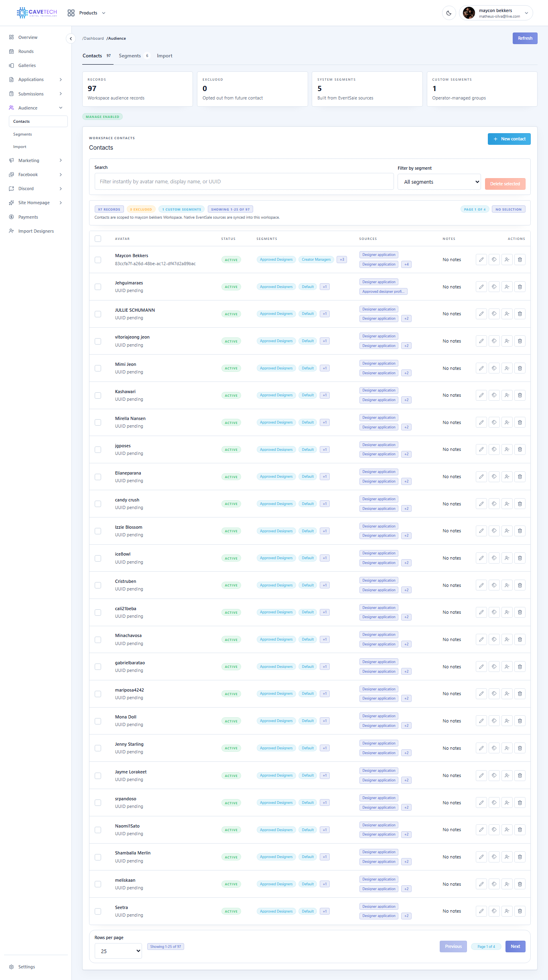The width and height of the screenshot is (548, 980).
Task: Collapse the sidebar with arrow button
Action: [71, 39]
